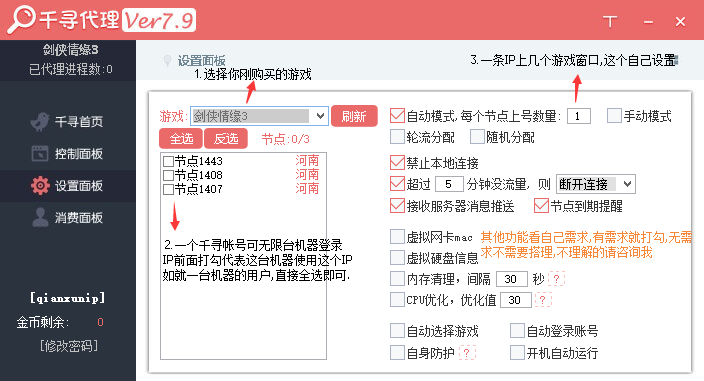This screenshot has width=704, height=381.
Task: Click the question mark beside CPU优化
Action: pos(542,300)
